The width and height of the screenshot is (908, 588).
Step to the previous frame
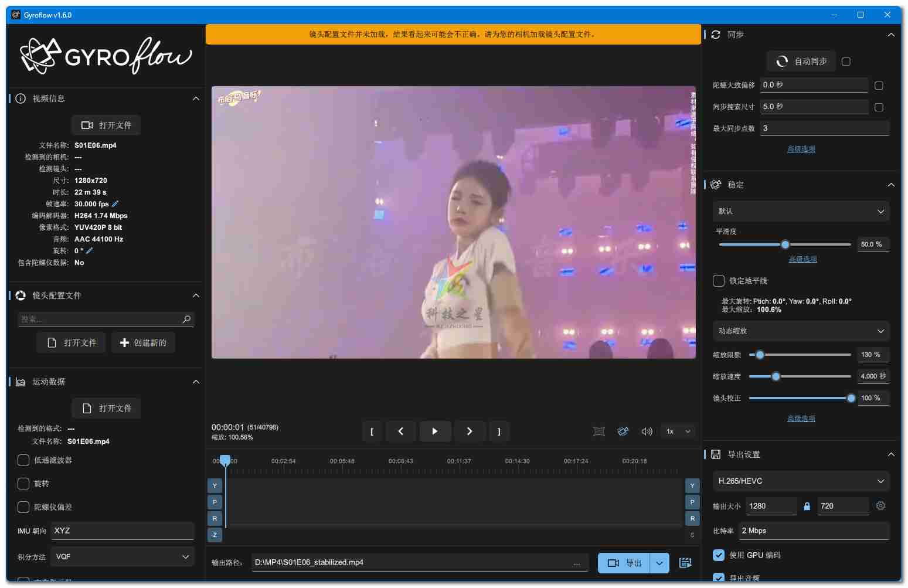[401, 431]
